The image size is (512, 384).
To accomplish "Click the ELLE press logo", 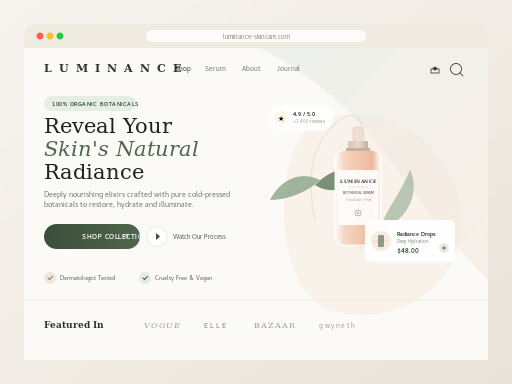I will tap(215, 325).
